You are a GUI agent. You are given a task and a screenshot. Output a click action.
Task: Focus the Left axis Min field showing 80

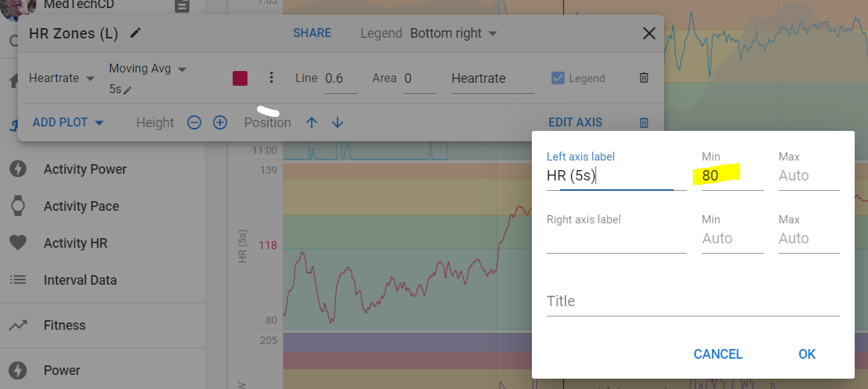pos(732,176)
